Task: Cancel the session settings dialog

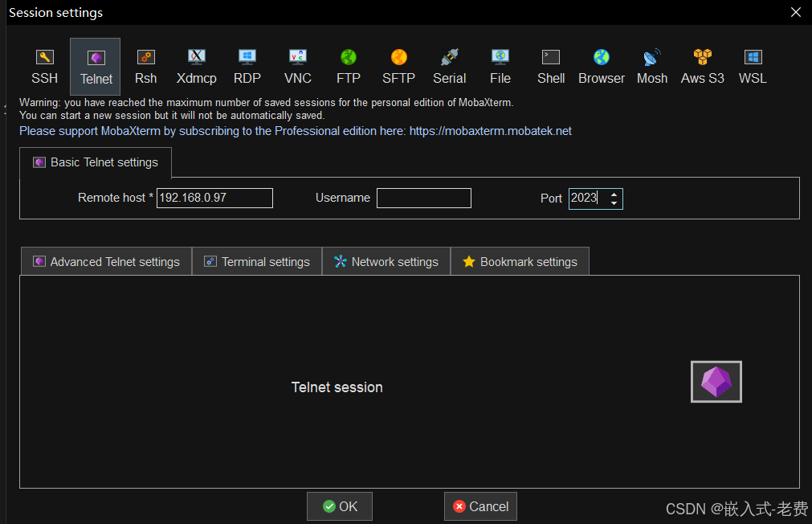Action: (480, 506)
